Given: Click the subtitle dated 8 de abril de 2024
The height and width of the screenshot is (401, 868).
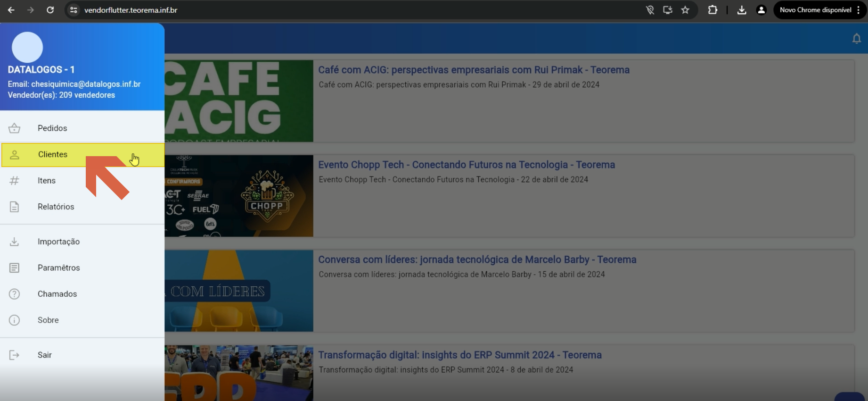Looking at the screenshot, I should [446, 369].
